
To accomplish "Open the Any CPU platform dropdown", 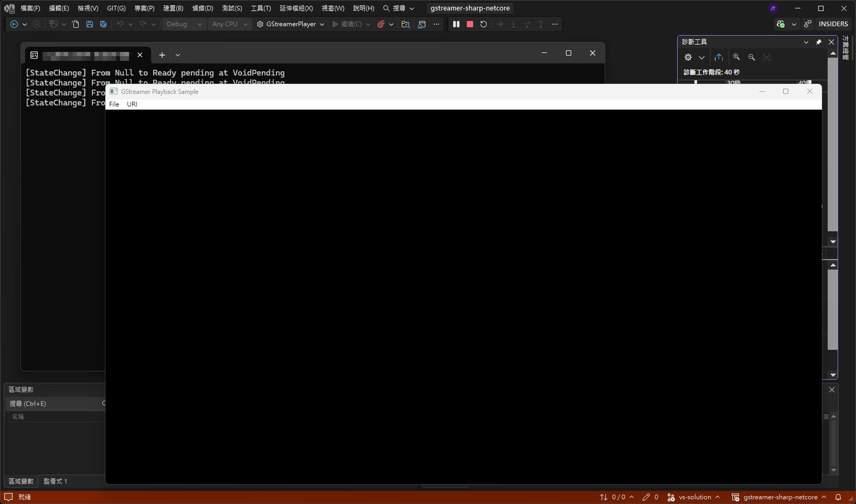I will 229,24.
